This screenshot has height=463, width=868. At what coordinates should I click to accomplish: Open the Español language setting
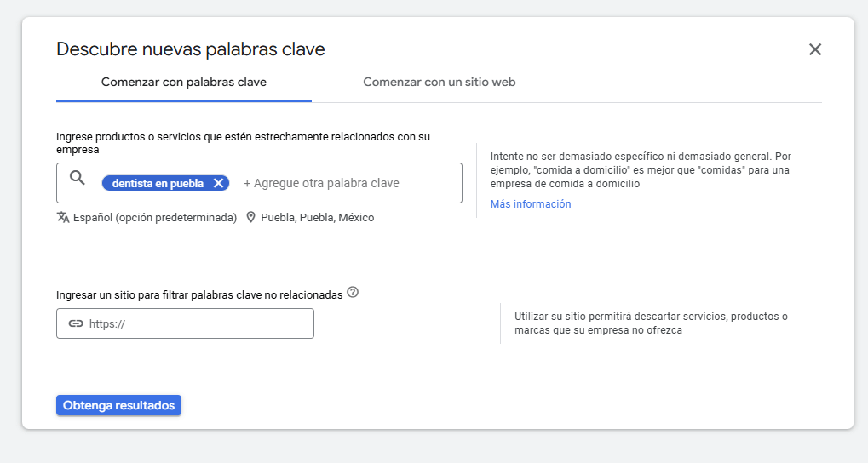[x=154, y=217]
